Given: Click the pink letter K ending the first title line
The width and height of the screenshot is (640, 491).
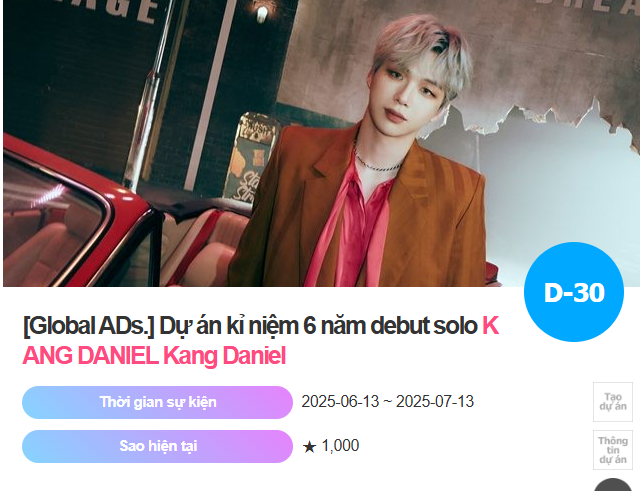Looking at the screenshot, I should point(491,326).
